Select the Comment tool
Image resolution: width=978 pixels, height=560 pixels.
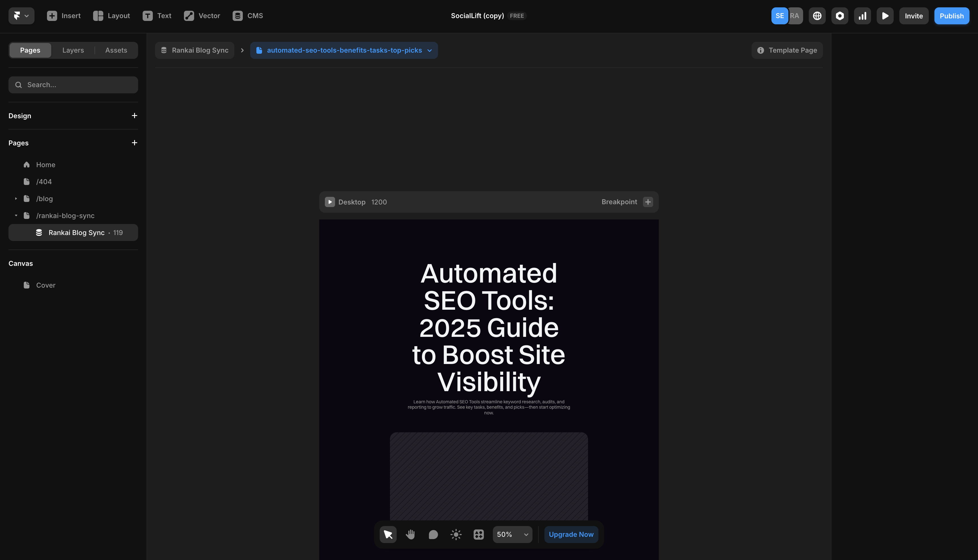point(433,534)
